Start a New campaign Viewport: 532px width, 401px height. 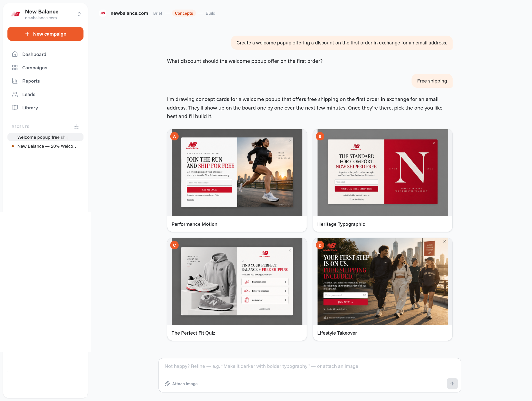(45, 34)
